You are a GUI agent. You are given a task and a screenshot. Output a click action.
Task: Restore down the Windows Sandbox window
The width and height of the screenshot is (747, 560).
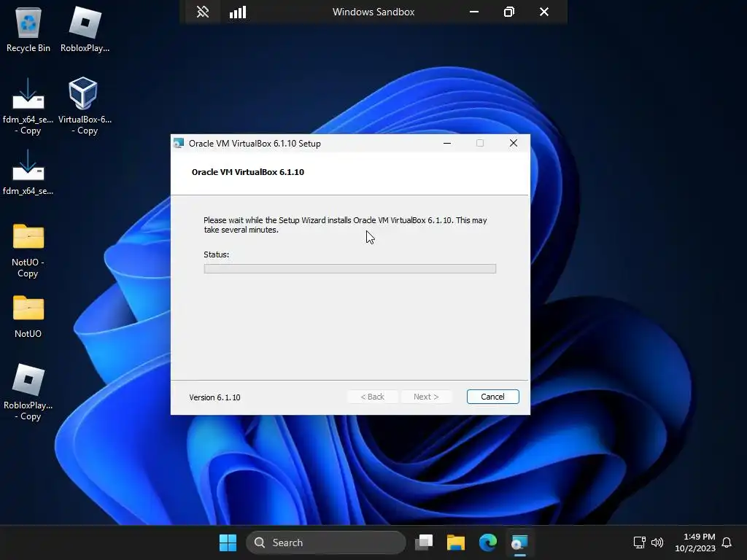[x=508, y=12]
